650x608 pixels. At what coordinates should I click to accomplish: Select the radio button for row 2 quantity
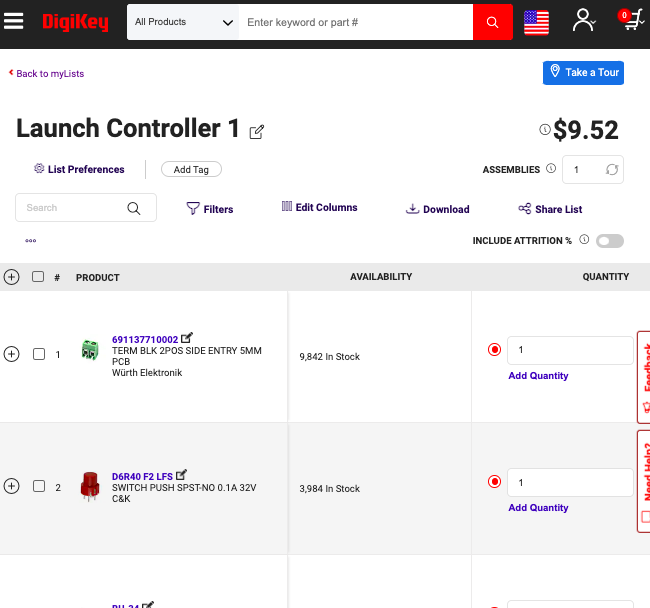[494, 482]
